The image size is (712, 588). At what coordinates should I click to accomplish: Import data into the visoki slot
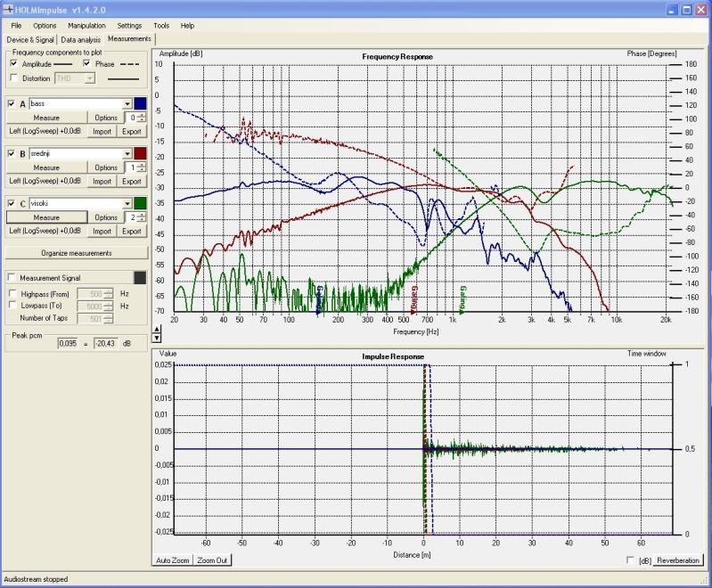[x=102, y=231]
